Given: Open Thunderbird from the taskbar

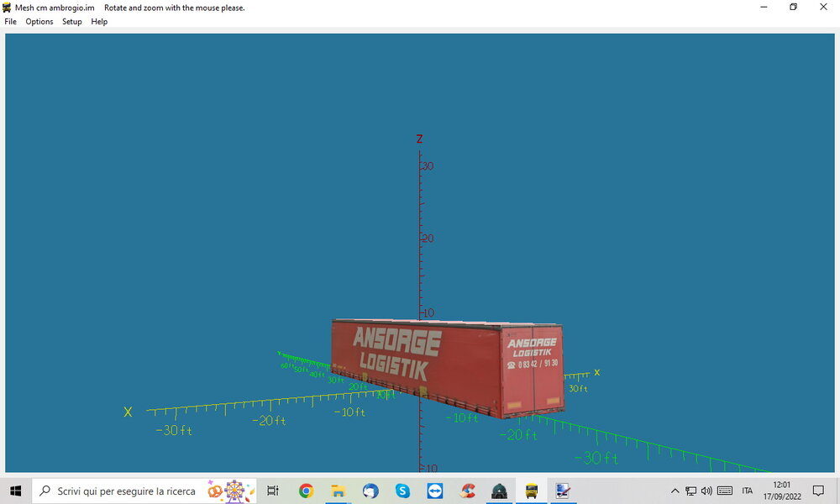Looking at the screenshot, I should click(370, 491).
